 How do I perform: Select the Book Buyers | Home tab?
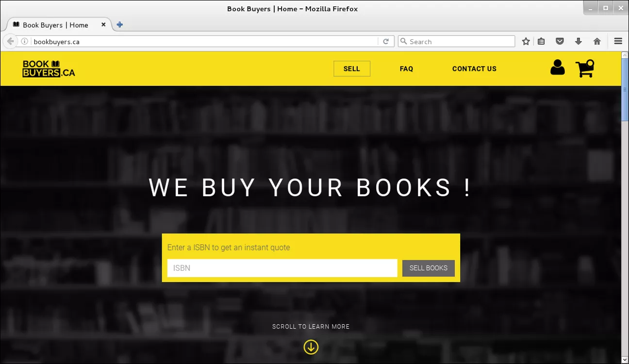tap(58, 25)
